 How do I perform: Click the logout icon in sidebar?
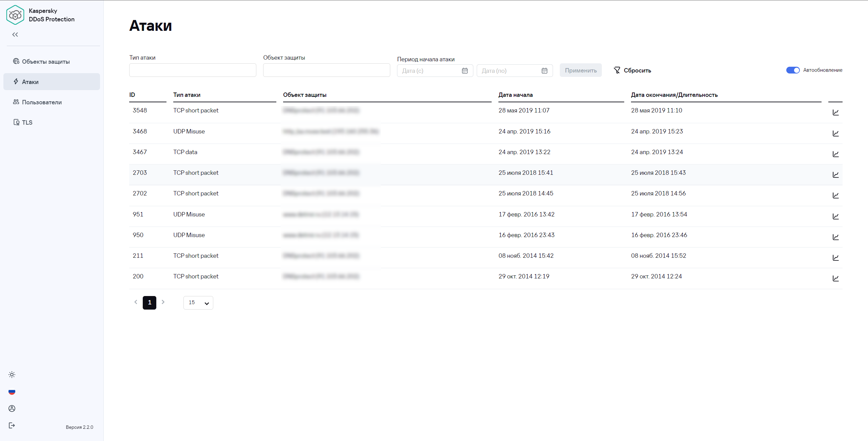pos(12,425)
